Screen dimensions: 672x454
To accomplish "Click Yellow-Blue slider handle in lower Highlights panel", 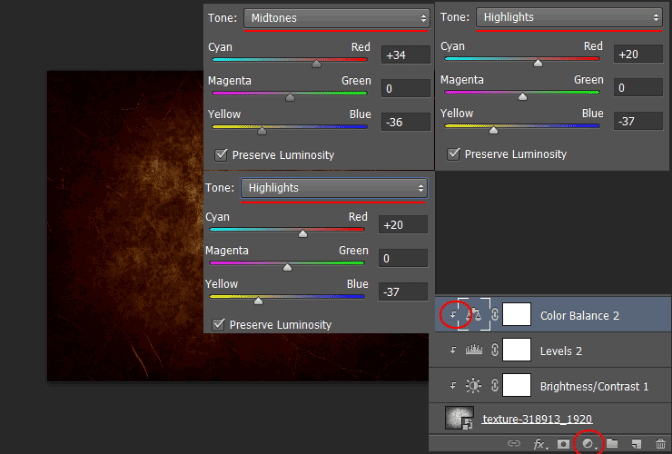I will pyautogui.click(x=258, y=301).
